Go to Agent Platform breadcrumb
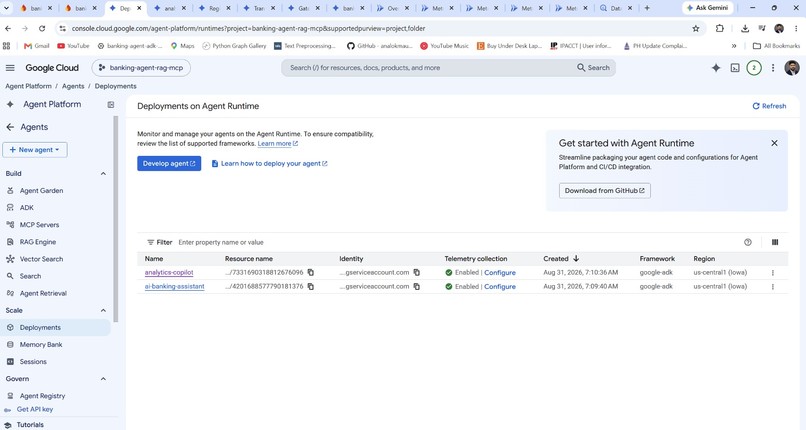The image size is (806, 430). click(x=28, y=86)
